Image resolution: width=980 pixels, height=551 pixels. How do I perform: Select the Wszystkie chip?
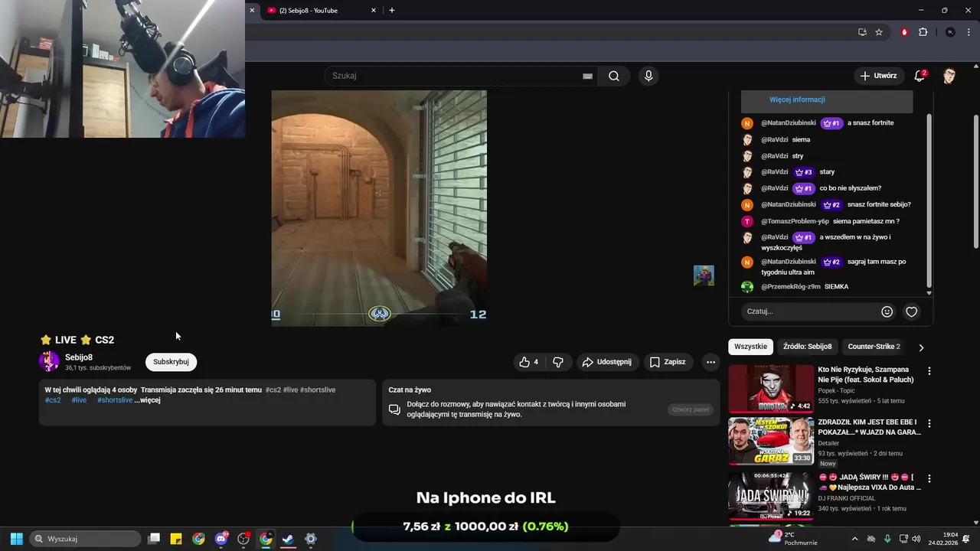click(x=750, y=347)
